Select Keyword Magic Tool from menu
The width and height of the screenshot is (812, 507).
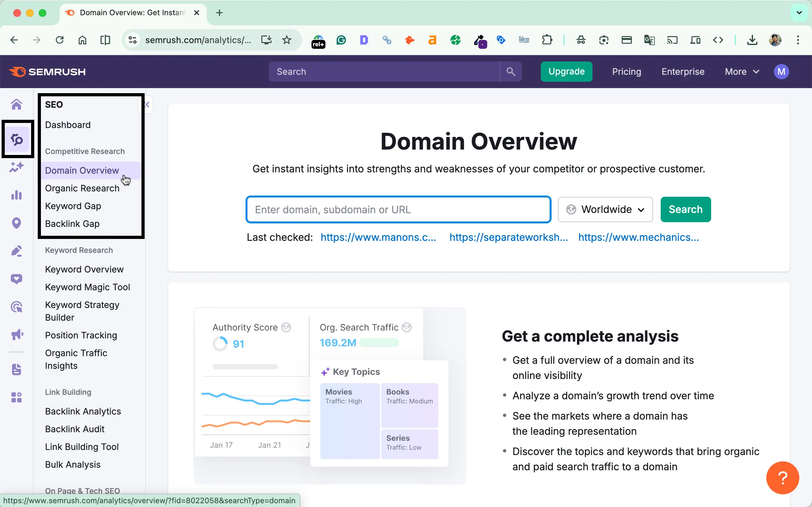coord(87,287)
